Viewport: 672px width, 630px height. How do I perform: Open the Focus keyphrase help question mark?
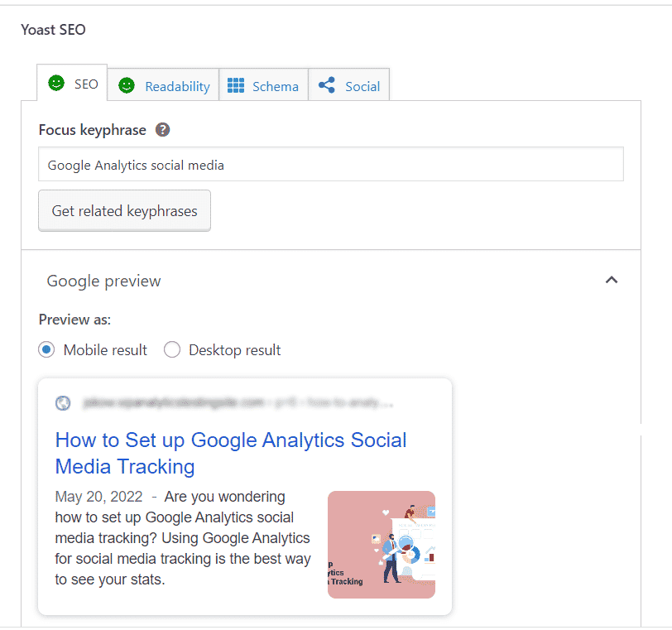click(163, 130)
